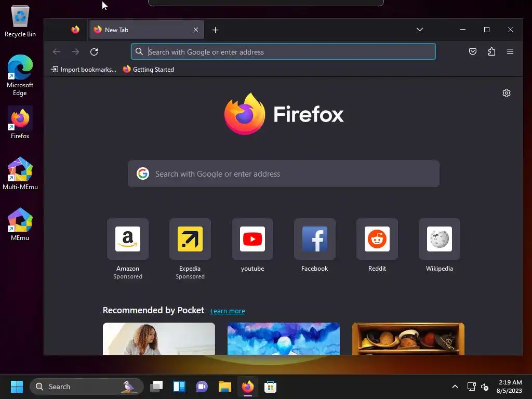
Task: Click the Firefox logo on new tab page
Action: click(284, 114)
